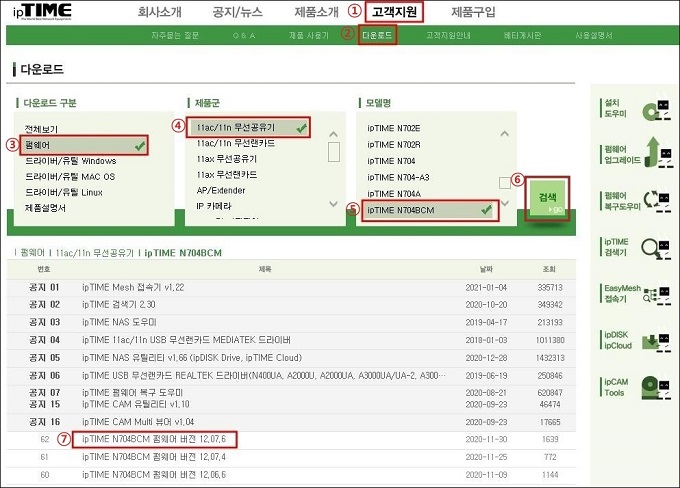This screenshot has width=680, height=488.
Task: Select 11ax 무선공유기 product group
Action: 226,159
